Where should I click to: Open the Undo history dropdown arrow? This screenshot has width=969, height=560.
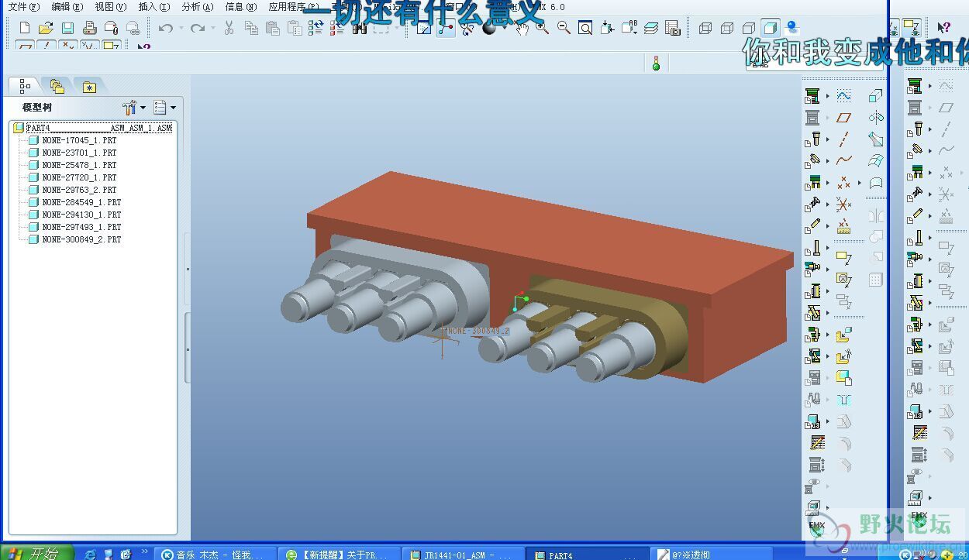click(x=181, y=29)
